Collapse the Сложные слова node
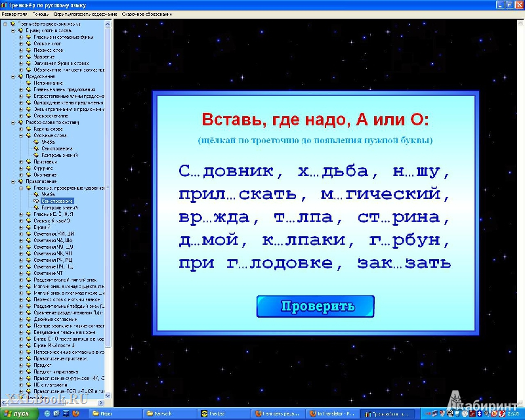Image resolution: width=525 pixels, height=420 pixels. pos(20,135)
